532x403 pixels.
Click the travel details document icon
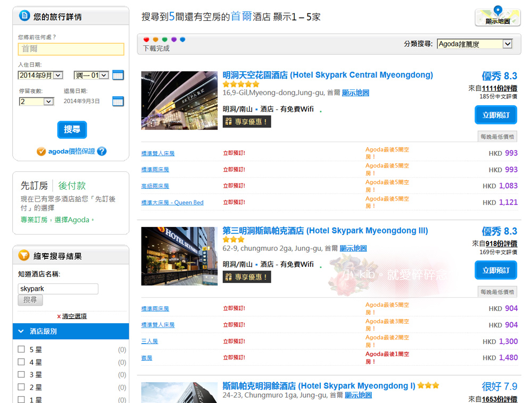click(x=24, y=15)
